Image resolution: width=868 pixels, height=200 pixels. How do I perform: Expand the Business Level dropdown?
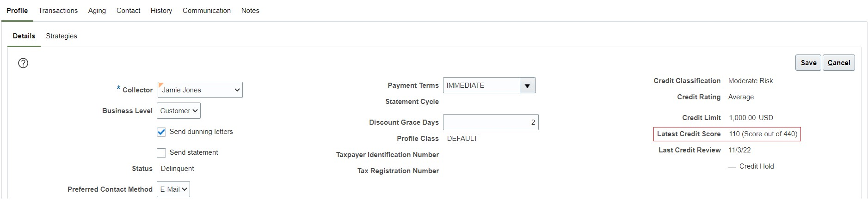click(179, 111)
